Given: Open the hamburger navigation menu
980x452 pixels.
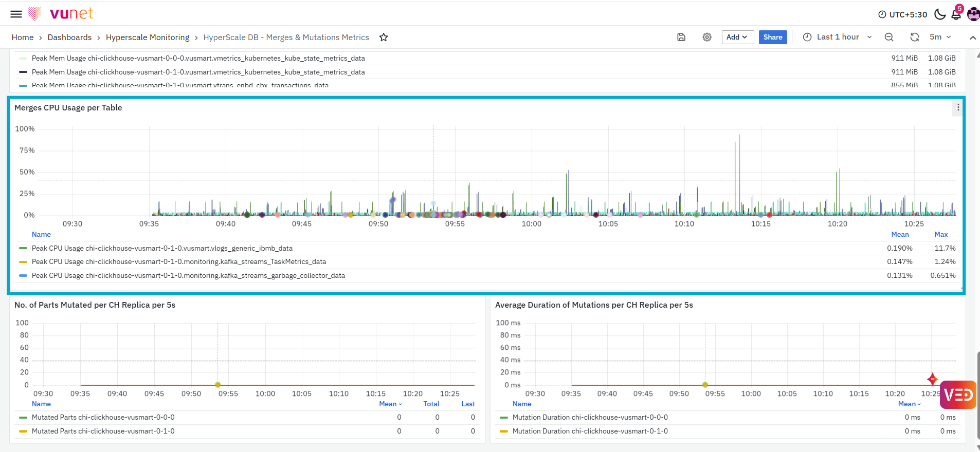Looking at the screenshot, I should 16,14.
